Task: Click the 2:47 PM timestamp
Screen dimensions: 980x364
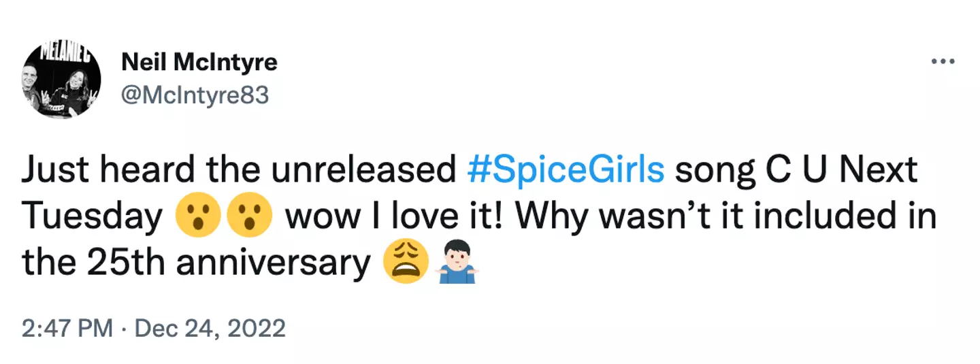Action: coord(66,329)
